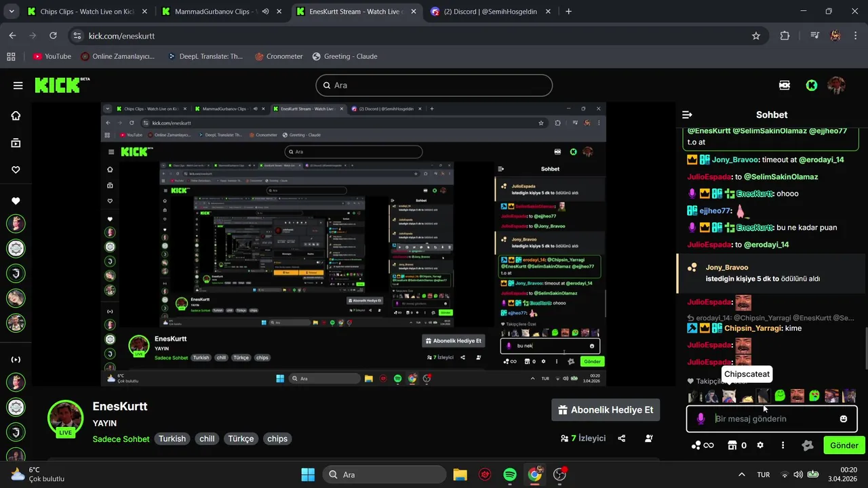
Task: Open the Browse icon in Kick sidebar
Action: click(16, 143)
